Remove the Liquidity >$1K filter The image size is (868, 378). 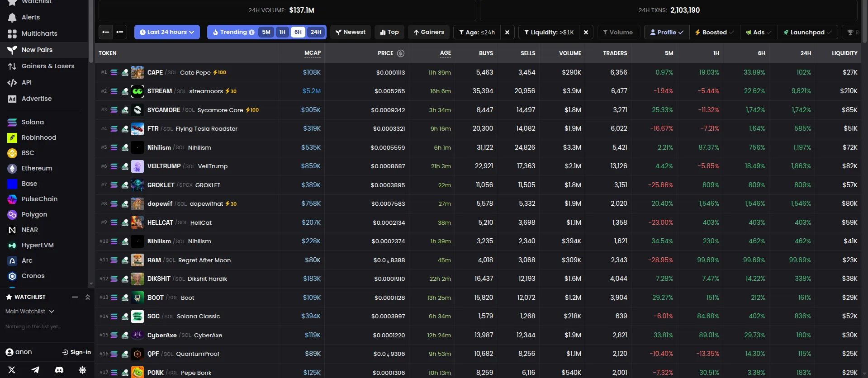[586, 32]
